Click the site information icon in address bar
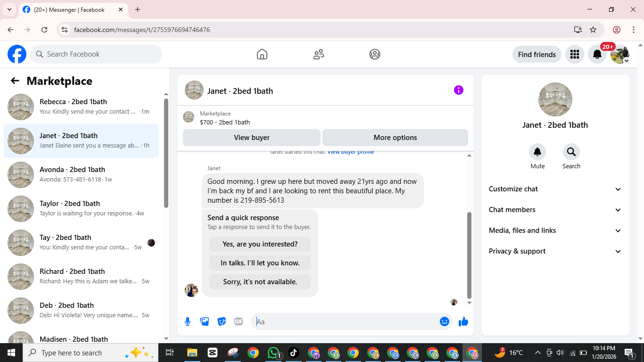The width and height of the screenshot is (644, 362). (x=65, y=30)
